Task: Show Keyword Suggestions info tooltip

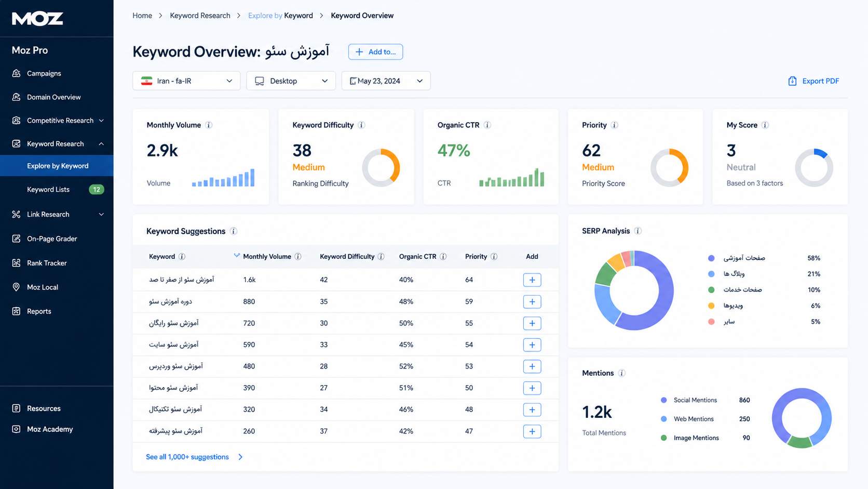Action: [x=234, y=231]
